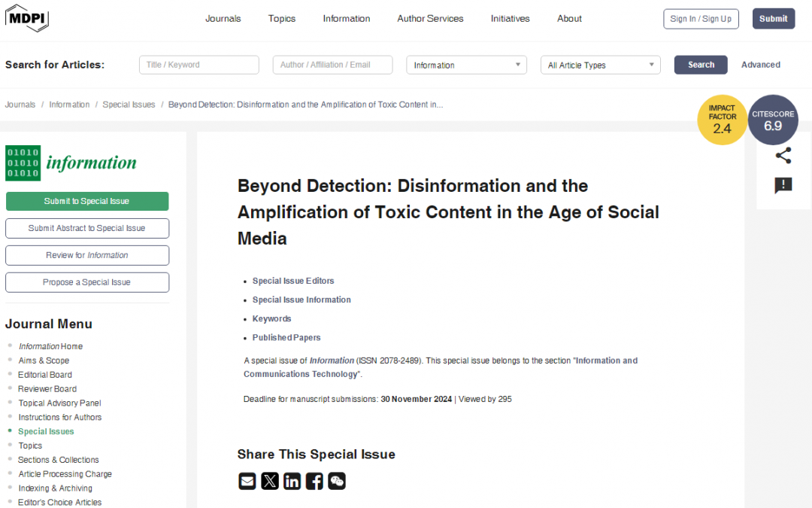Share the special issue on Facebook
The height and width of the screenshot is (508, 812).
(x=314, y=481)
